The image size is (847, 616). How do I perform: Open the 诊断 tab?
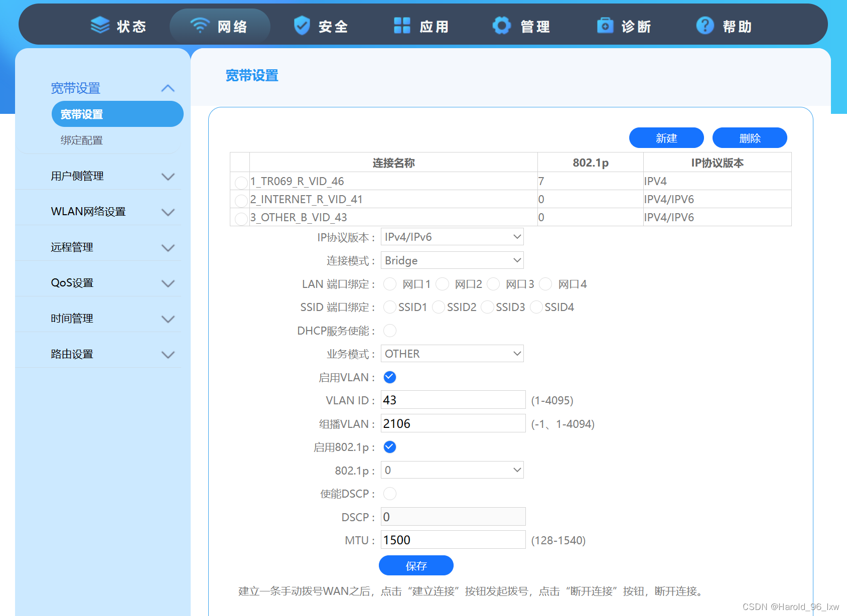pyautogui.click(x=624, y=26)
